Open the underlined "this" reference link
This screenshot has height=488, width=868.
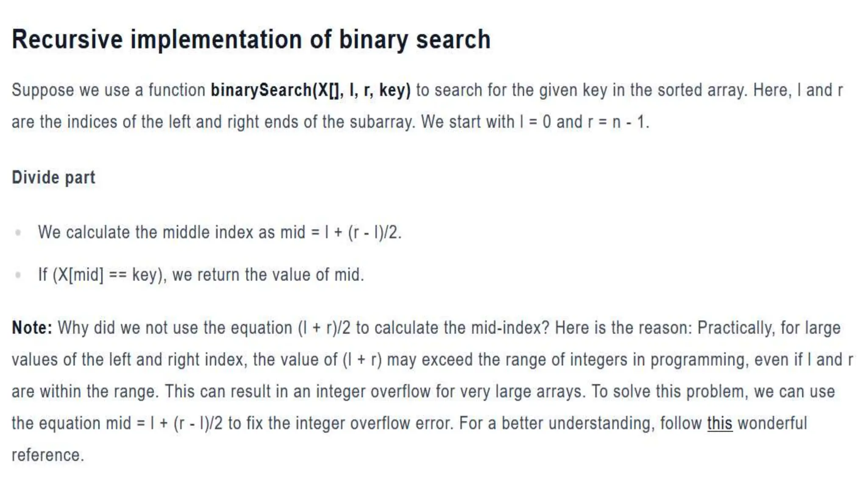coord(720,423)
